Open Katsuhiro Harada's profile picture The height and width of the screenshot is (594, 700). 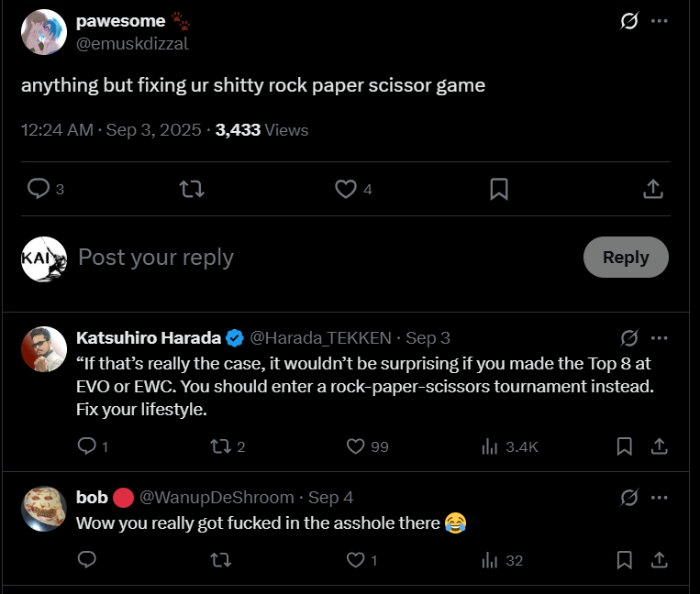click(44, 349)
